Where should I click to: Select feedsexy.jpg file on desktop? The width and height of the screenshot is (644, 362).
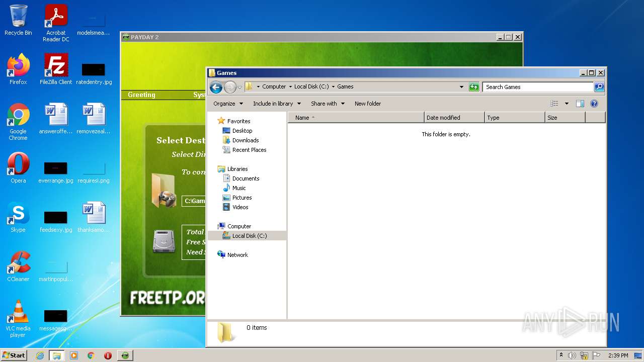click(56, 221)
